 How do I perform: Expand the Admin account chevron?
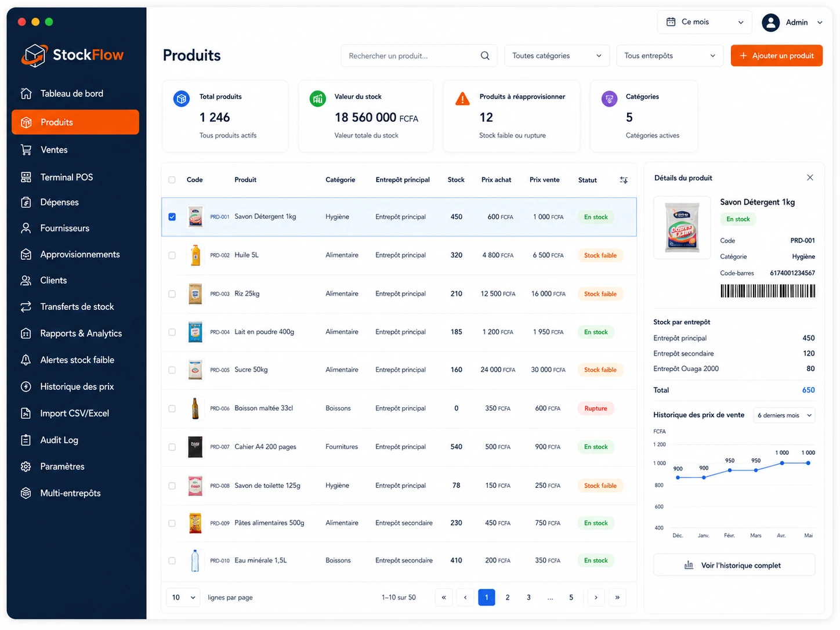pyautogui.click(x=820, y=23)
